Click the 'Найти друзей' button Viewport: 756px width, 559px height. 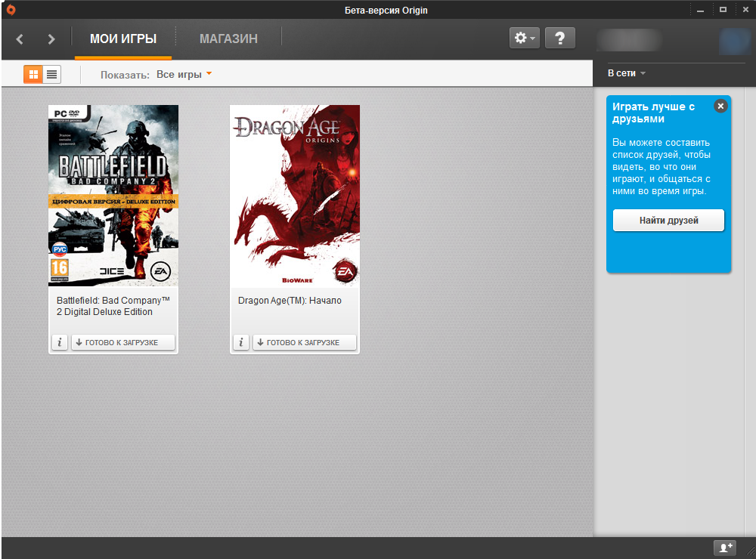tap(668, 221)
